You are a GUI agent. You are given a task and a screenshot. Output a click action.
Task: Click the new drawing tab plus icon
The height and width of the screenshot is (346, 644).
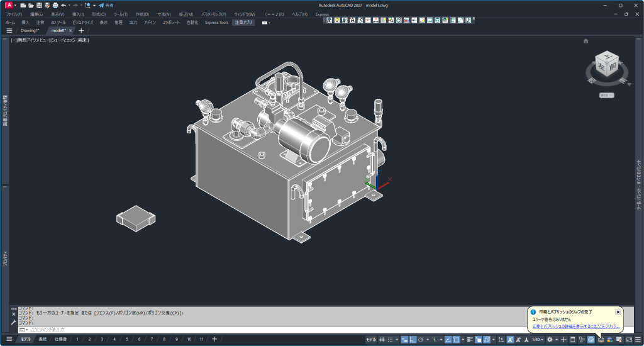coord(80,30)
